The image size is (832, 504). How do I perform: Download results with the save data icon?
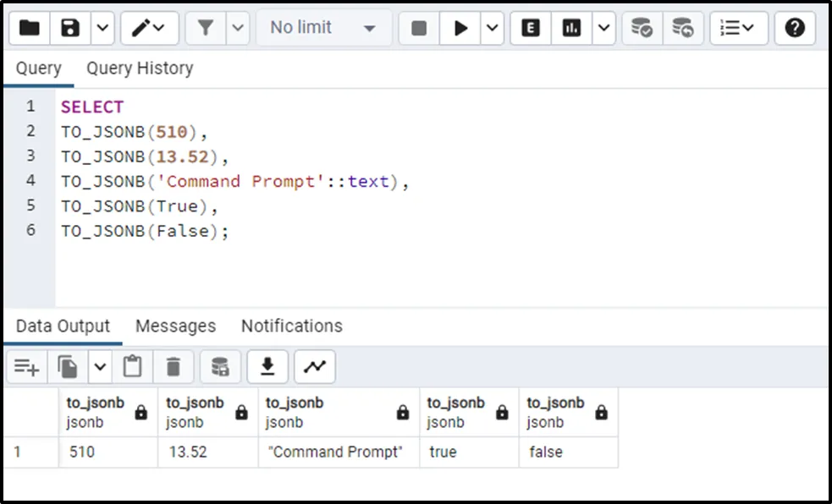pos(267,366)
